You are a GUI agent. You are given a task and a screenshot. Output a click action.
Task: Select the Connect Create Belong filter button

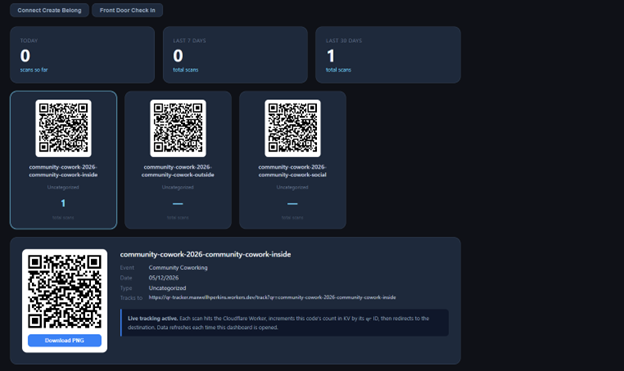49,10
